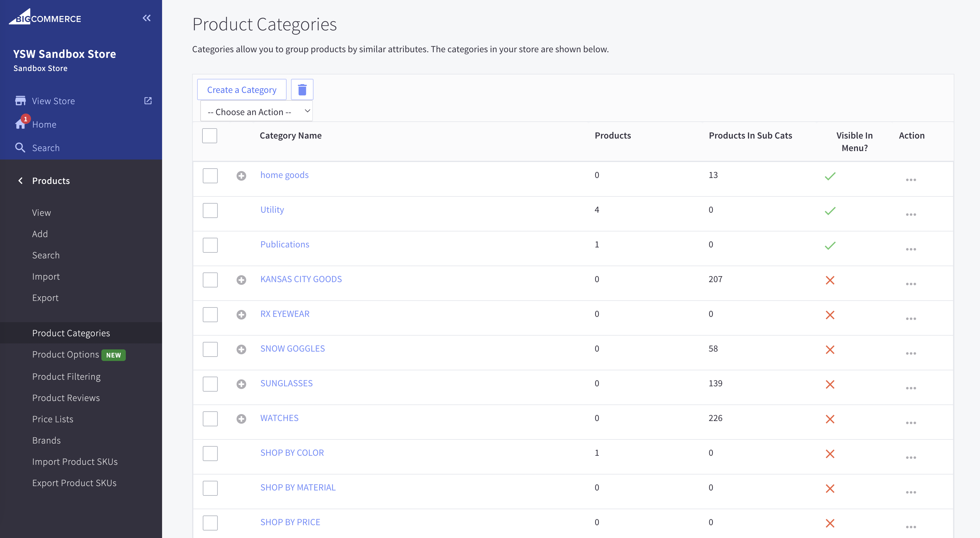Expand the KANSAS CITY GOODS subcategories
The image size is (980, 538).
(x=242, y=279)
